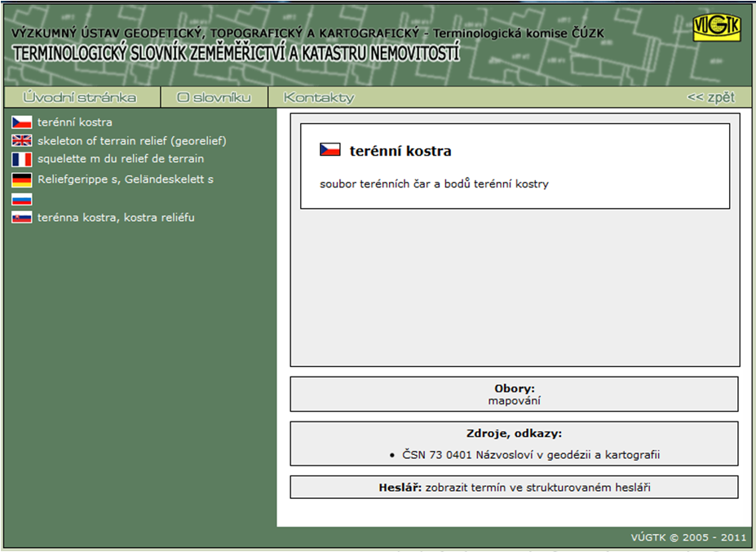
Task: Open zobrazit termín ve strukturovaném hesláři link
Action: pyautogui.click(x=537, y=488)
